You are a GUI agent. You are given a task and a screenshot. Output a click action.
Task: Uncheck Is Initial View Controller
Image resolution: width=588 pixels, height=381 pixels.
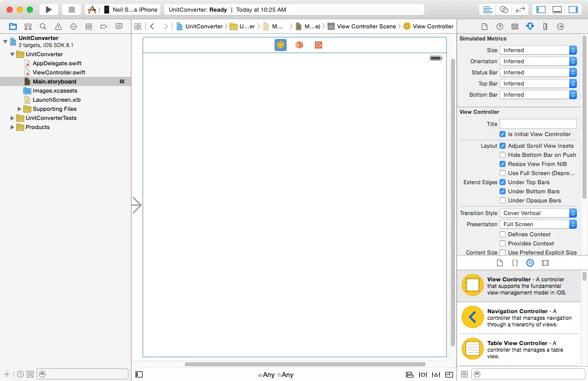(x=503, y=134)
